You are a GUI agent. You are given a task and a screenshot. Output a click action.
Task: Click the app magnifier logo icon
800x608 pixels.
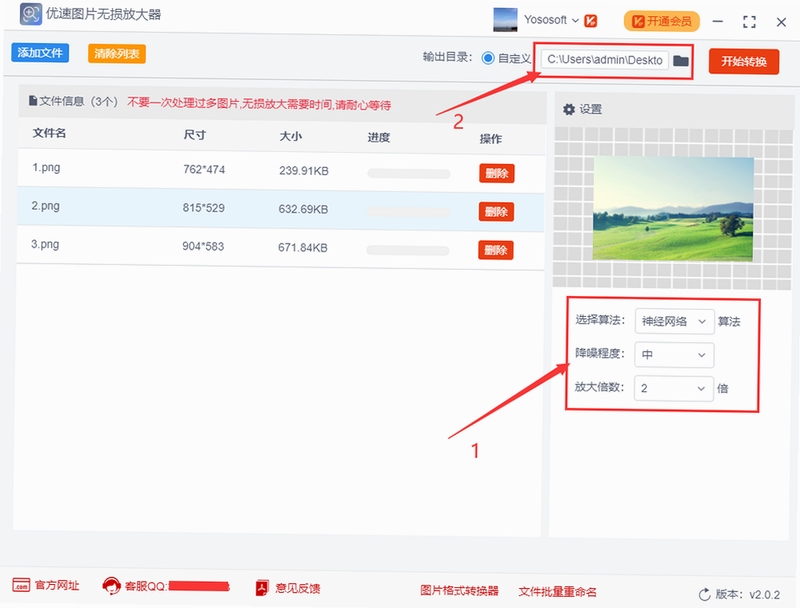[x=30, y=14]
